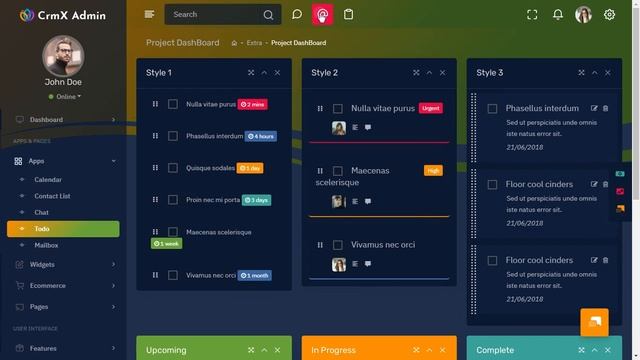This screenshot has height=360, width=640.
Task: Fullscreen the Style 1 panel
Action: coord(251,73)
